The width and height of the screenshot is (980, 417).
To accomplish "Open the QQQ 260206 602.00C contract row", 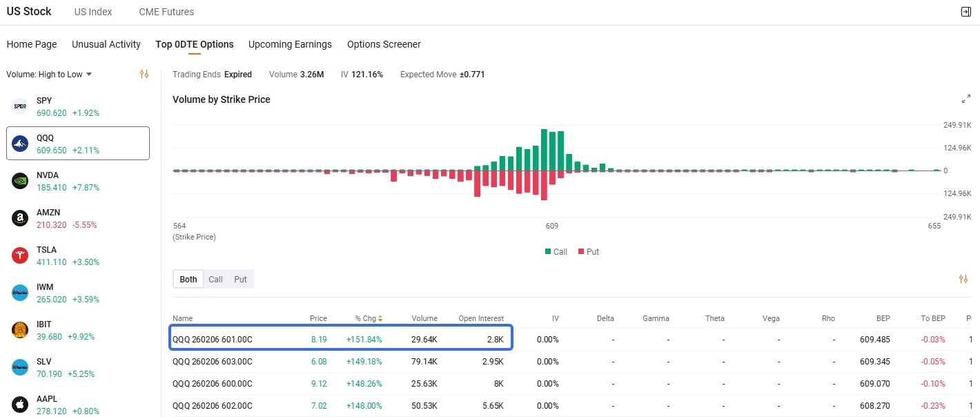I will tap(573, 406).
